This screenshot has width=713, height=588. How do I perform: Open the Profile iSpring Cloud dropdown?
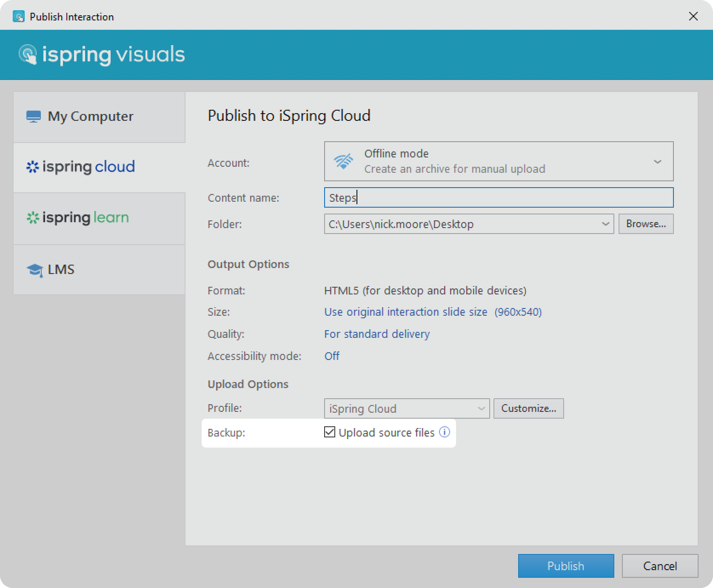(407, 408)
